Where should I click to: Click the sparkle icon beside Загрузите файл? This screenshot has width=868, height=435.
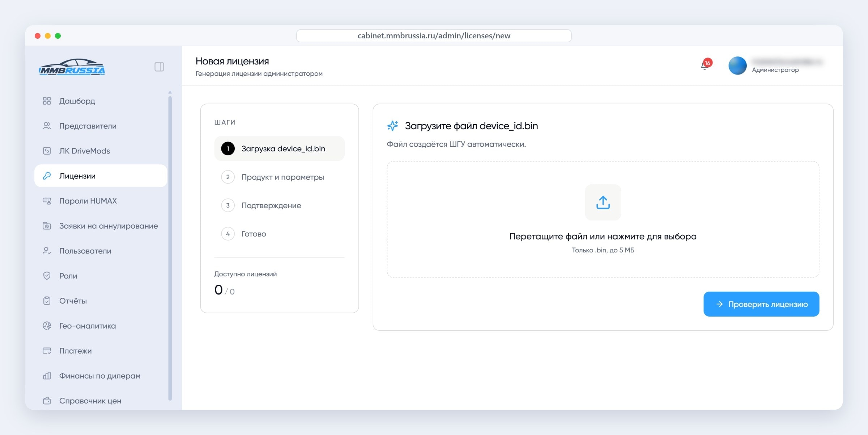tap(393, 126)
